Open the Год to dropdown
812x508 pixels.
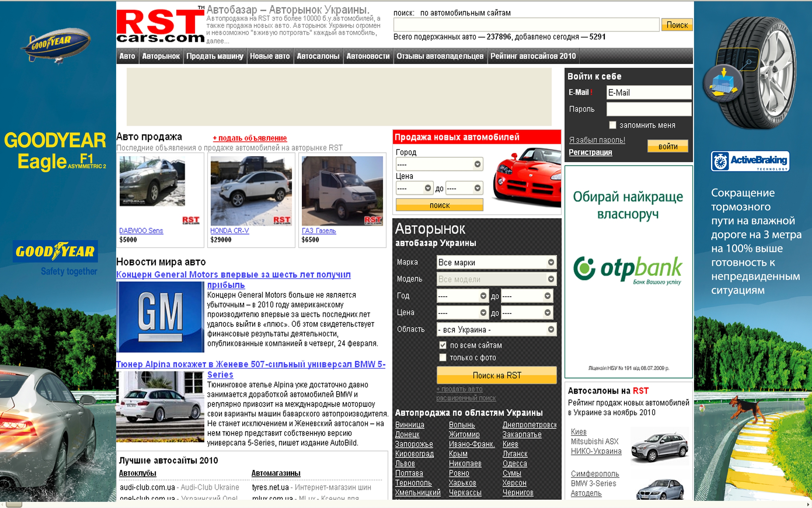tap(527, 296)
